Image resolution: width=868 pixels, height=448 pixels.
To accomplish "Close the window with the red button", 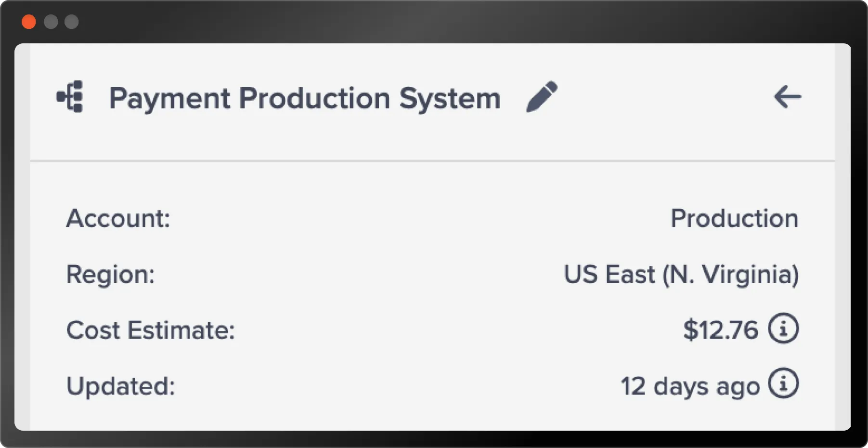I will [x=29, y=22].
